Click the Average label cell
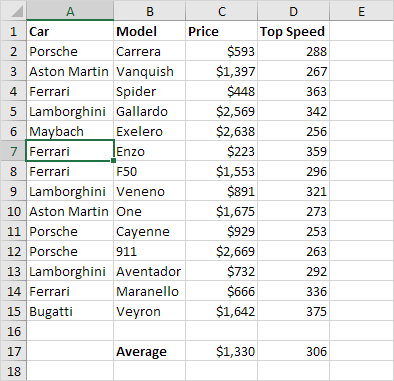The width and height of the screenshot is (394, 381). click(x=149, y=351)
